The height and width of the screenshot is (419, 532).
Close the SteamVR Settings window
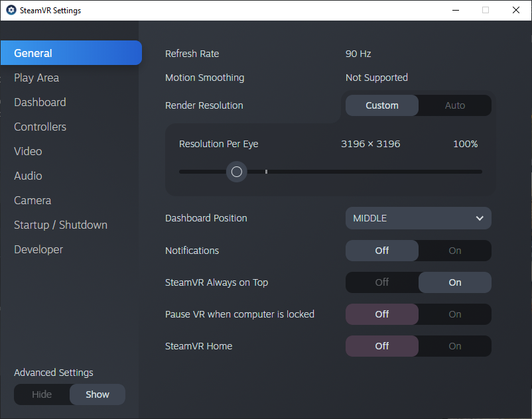(516, 10)
